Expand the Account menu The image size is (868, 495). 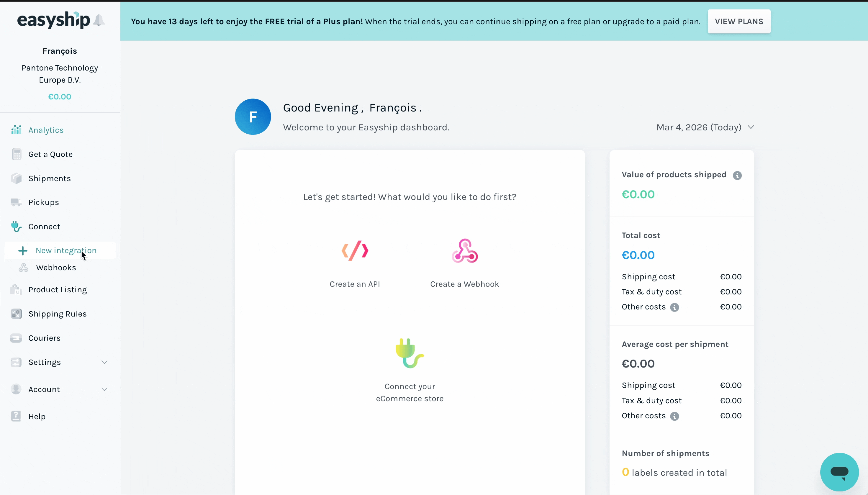[x=44, y=389]
